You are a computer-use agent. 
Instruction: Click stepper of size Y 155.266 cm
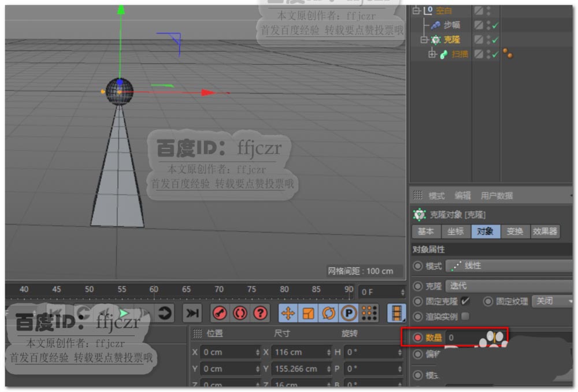coord(328,369)
